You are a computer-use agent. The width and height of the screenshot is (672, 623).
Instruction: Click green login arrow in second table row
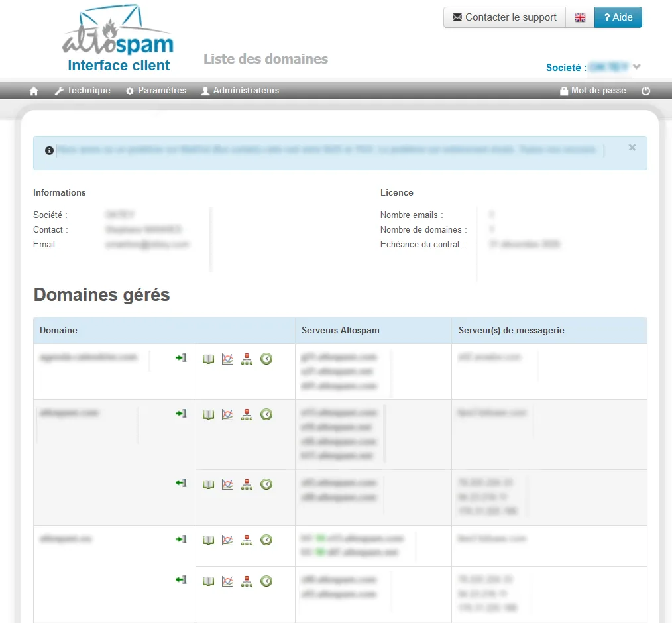(181, 414)
